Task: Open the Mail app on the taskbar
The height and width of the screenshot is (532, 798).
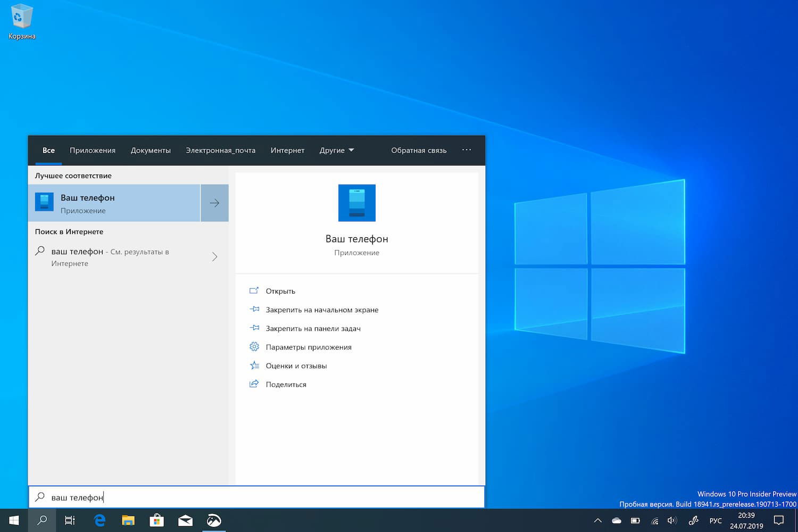Action: (x=185, y=520)
